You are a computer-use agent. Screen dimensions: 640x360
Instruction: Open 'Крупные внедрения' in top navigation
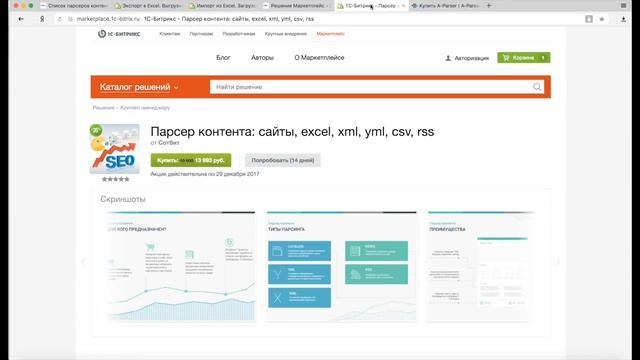(x=286, y=34)
